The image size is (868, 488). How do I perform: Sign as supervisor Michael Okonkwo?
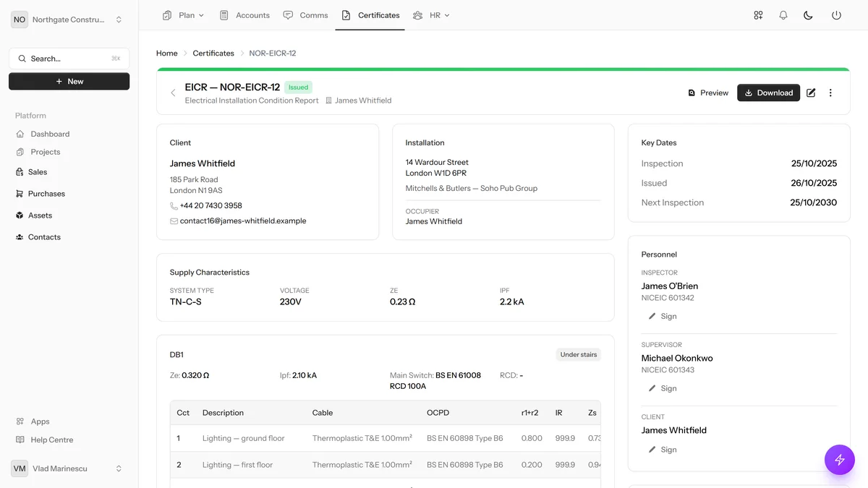pyautogui.click(x=662, y=388)
